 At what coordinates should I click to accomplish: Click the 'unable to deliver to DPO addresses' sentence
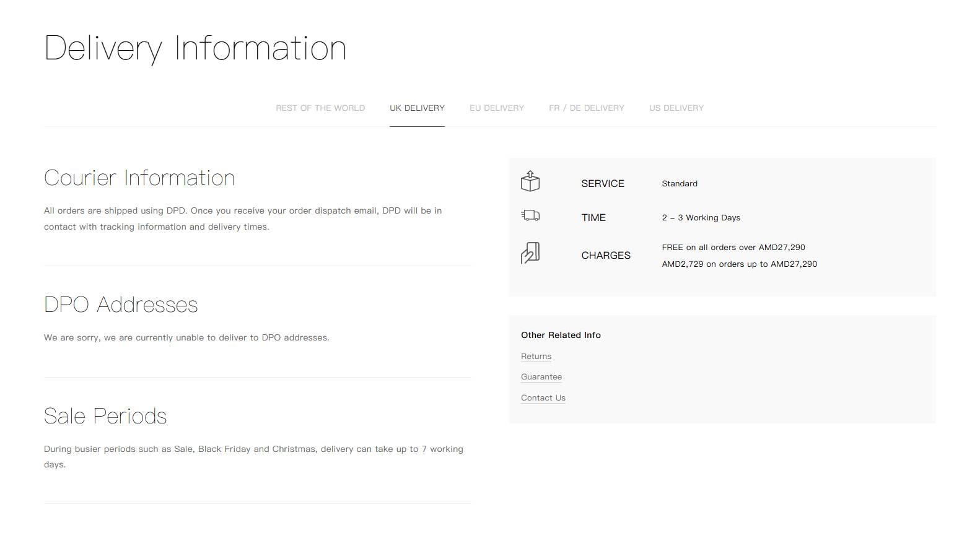click(x=186, y=337)
